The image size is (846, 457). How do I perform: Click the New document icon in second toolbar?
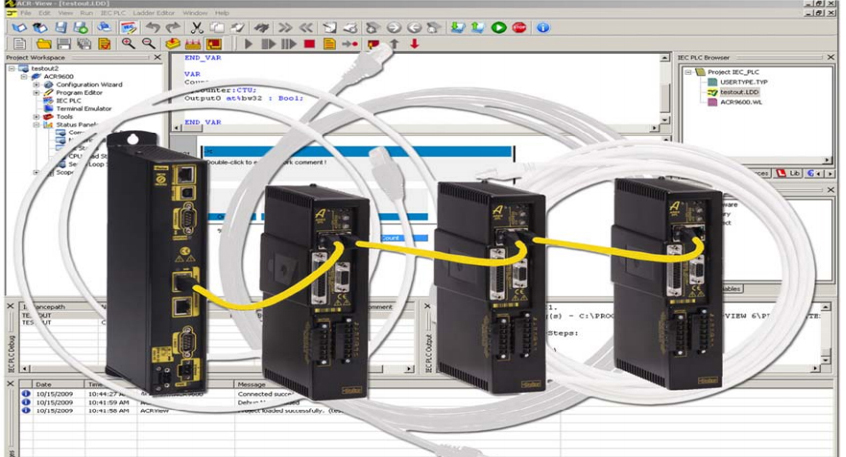[x=19, y=44]
